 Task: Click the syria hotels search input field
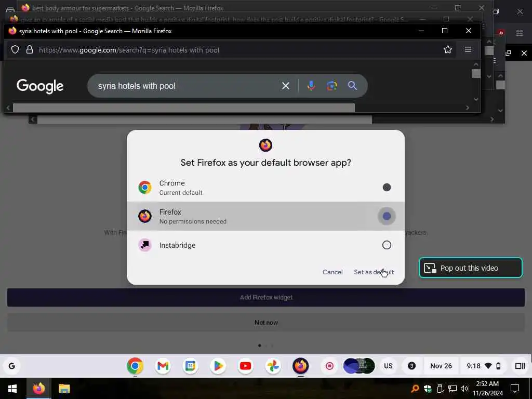[187, 86]
